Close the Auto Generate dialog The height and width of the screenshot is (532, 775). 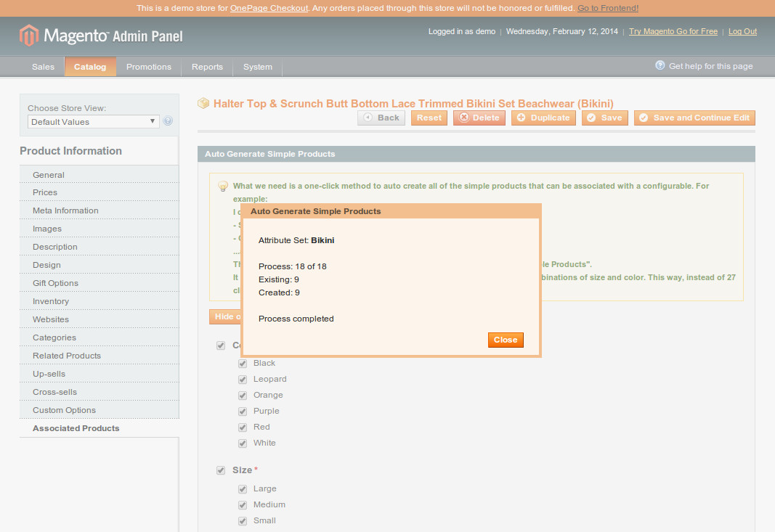click(506, 340)
